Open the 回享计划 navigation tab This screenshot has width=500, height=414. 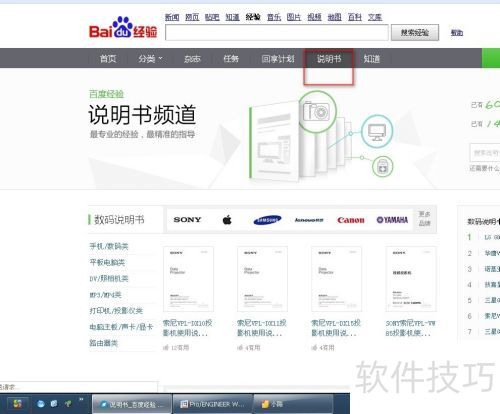(x=278, y=59)
